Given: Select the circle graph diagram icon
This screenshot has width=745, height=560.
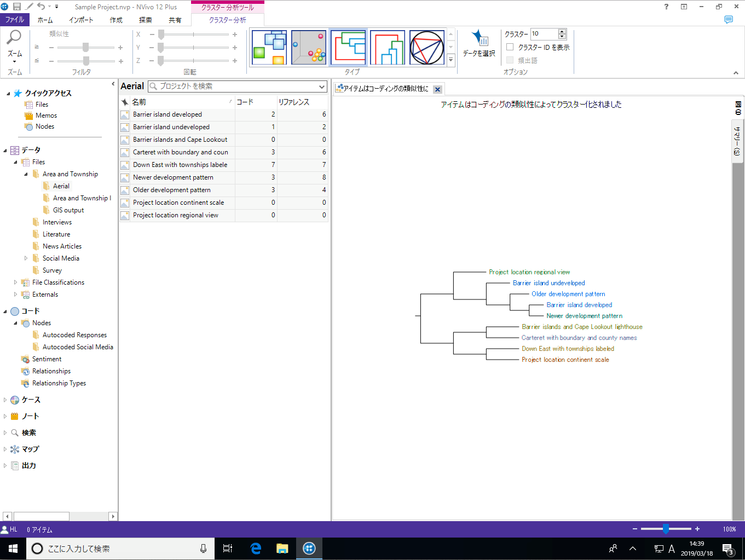Looking at the screenshot, I should click(427, 48).
